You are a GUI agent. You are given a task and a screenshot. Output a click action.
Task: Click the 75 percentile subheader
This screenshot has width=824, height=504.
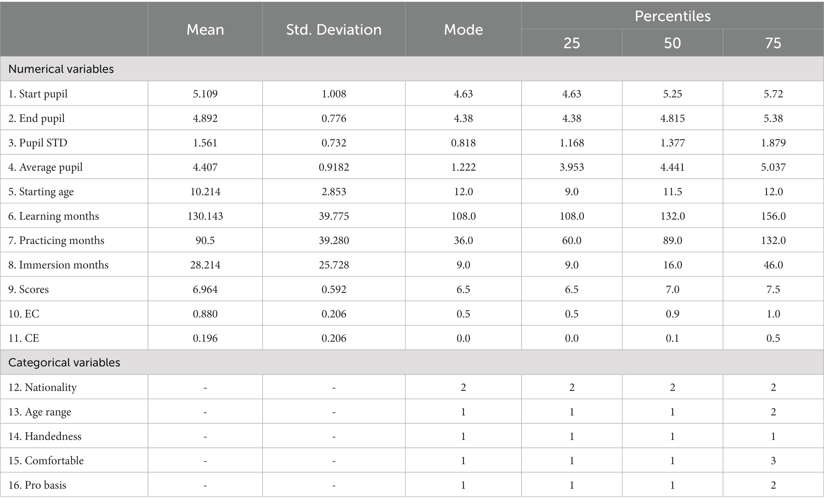[x=773, y=43]
